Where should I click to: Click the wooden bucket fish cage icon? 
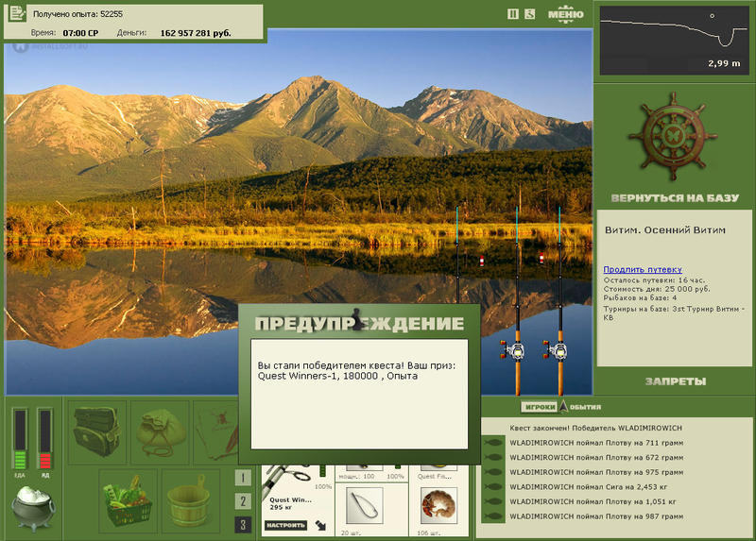tap(191, 501)
